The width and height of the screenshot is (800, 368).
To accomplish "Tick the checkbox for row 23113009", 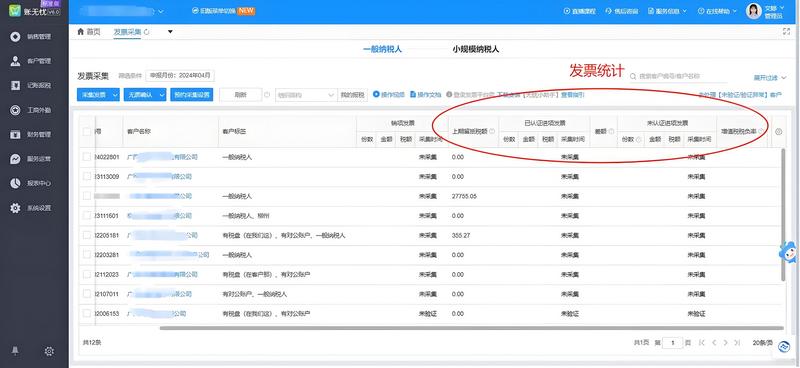I will pyautogui.click(x=87, y=176).
